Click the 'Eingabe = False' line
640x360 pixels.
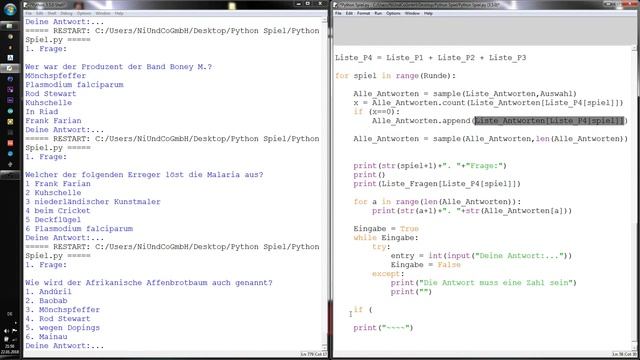tap(425, 264)
